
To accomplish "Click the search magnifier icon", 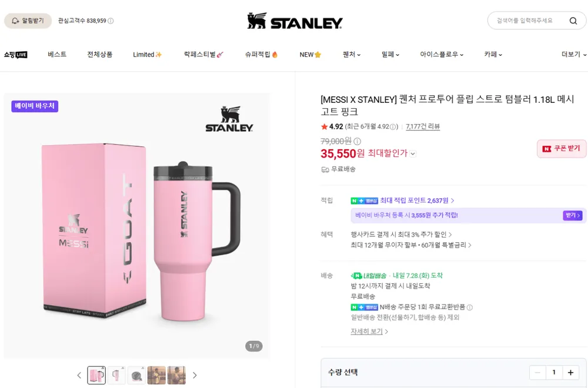I will (x=573, y=21).
